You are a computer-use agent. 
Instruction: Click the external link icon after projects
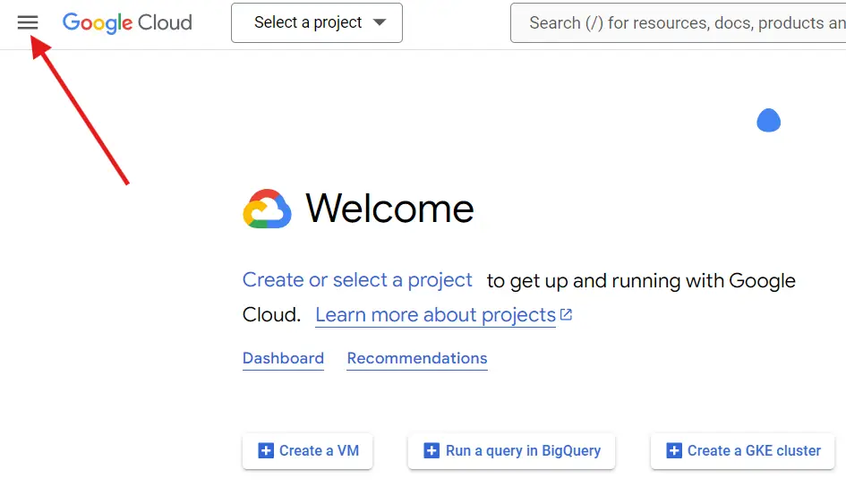click(566, 315)
